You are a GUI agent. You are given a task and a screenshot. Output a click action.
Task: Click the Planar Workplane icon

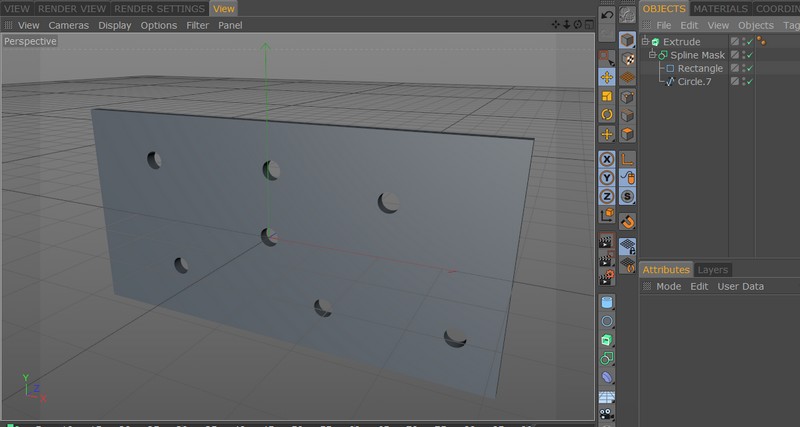627,265
